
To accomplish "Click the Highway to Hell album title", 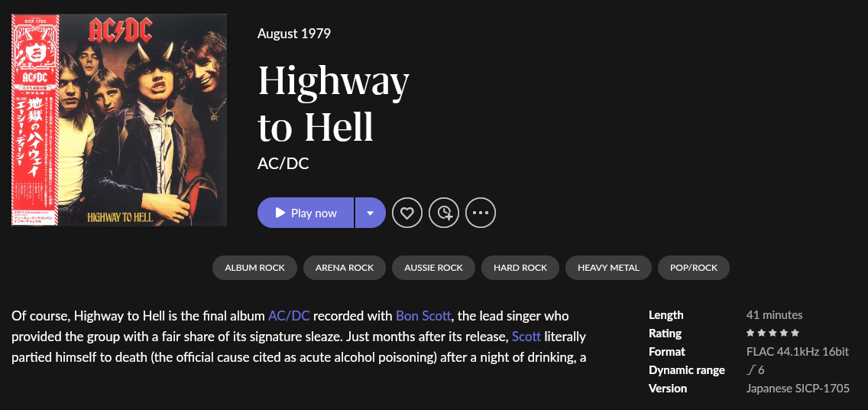I will [x=333, y=103].
